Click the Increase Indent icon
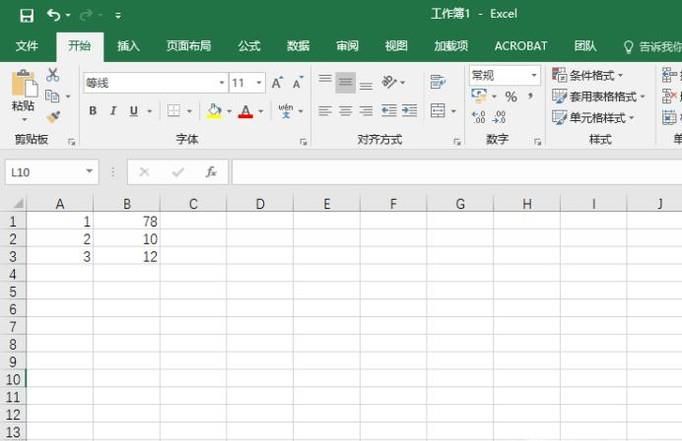This screenshot has width=682, height=441. point(409,111)
